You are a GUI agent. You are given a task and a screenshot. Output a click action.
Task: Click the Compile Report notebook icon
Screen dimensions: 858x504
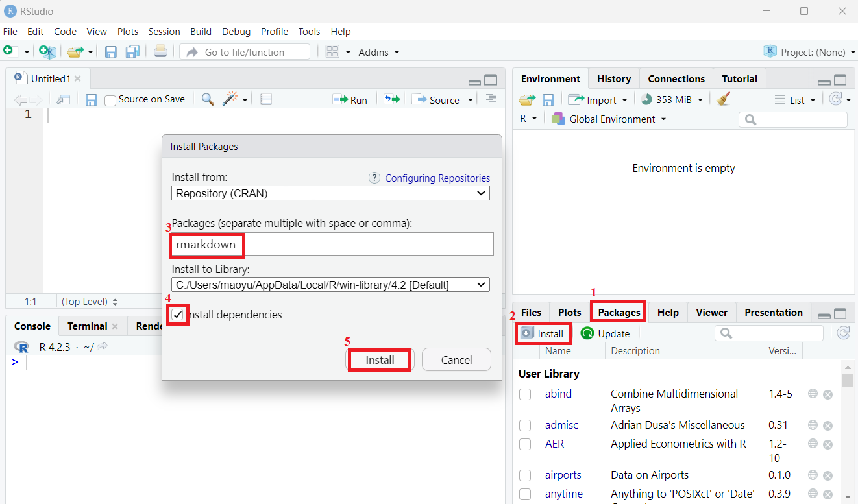point(265,99)
